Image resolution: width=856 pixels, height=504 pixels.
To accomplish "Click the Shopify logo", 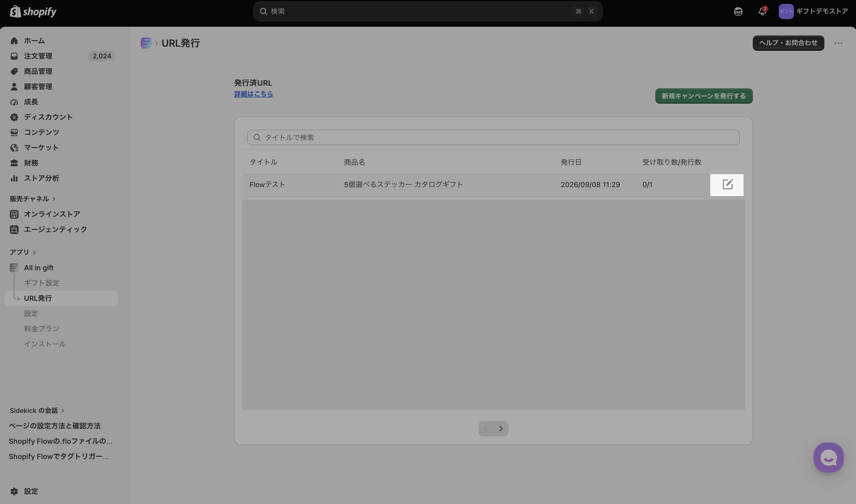I will (33, 11).
